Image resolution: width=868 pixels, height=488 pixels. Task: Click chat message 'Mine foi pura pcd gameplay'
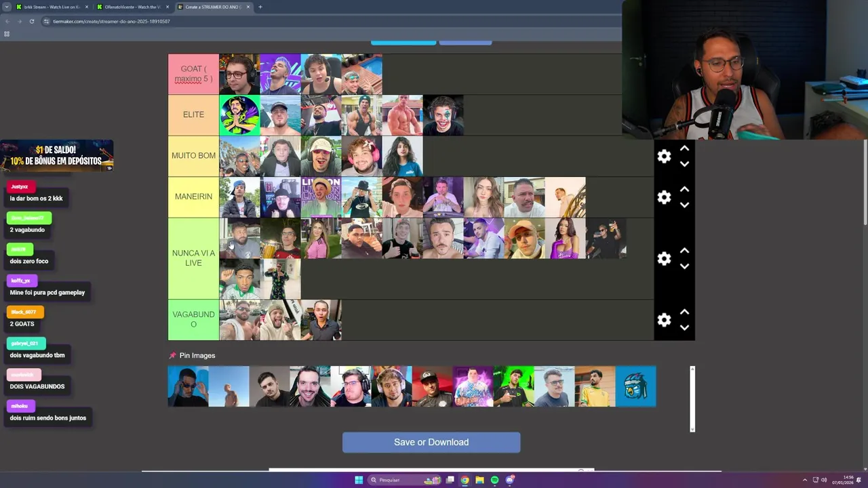[x=47, y=292]
